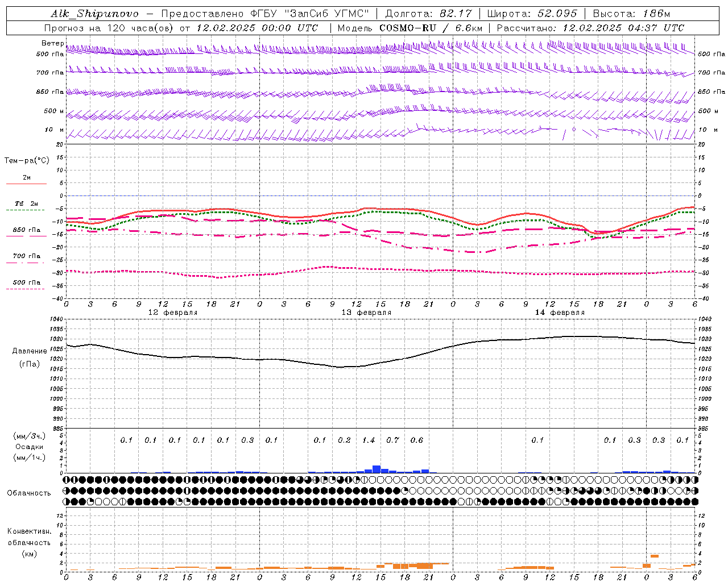
Task: Click the 0.6 precipitation value
Action: click(417, 440)
